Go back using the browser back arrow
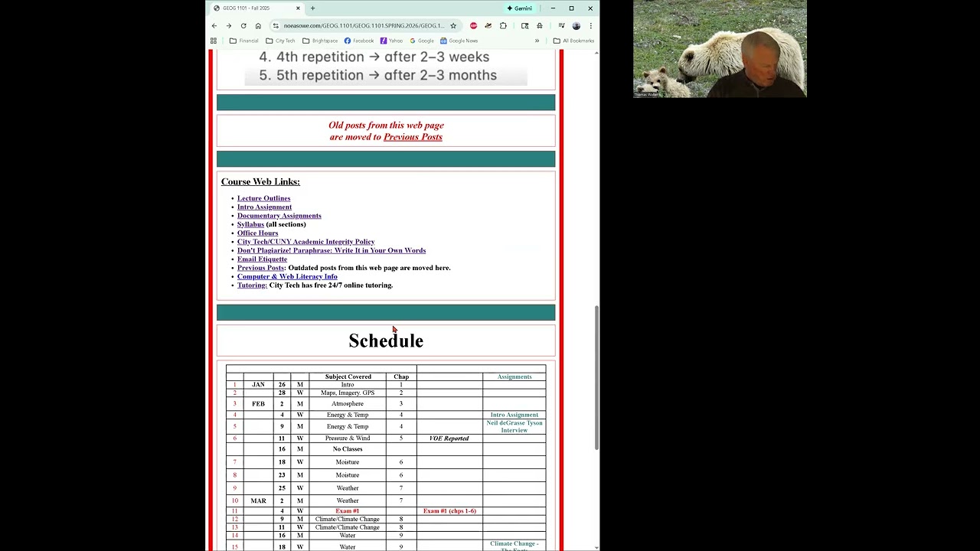The width and height of the screenshot is (980, 551). (214, 26)
